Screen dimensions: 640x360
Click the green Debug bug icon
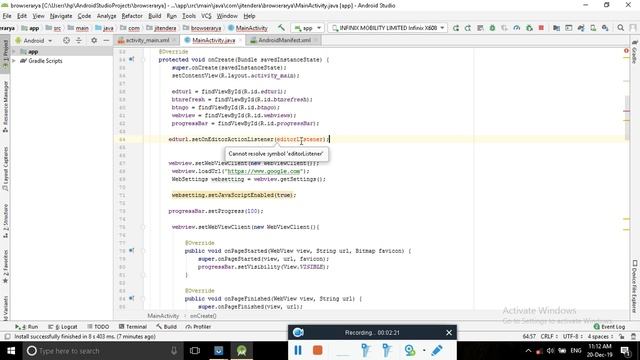493,28
